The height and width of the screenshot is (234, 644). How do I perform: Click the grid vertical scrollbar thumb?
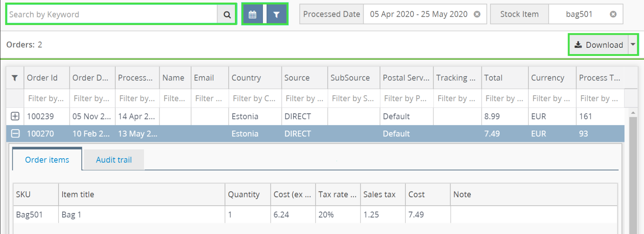click(x=633, y=175)
